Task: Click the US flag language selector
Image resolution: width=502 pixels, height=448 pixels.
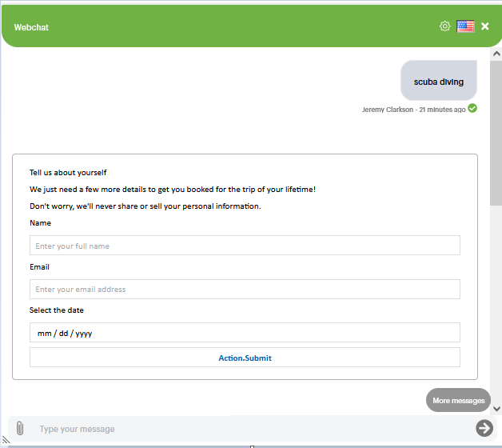Action: pyautogui.click(x=466, y=26)
